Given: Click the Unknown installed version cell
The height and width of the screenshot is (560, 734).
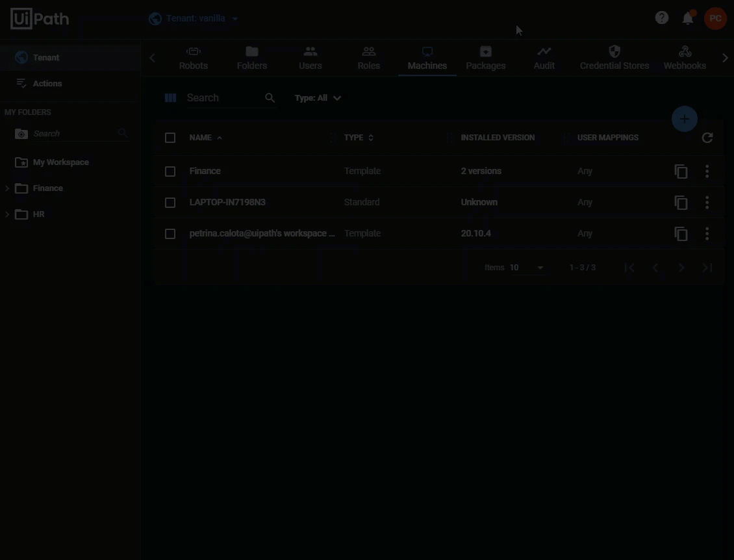Looking at the screenshot, I should [x=479, y=202].
